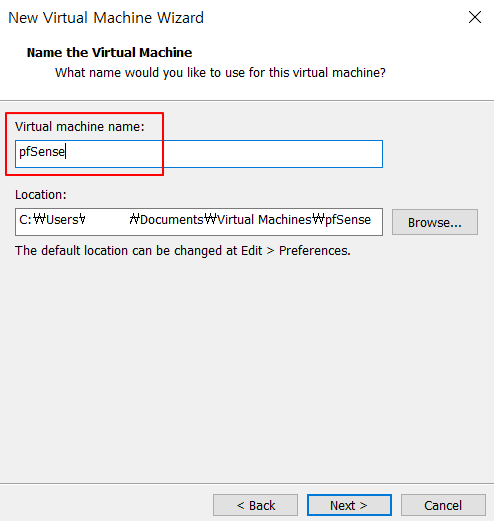Click the question text under the heading

tap(220, 73)
